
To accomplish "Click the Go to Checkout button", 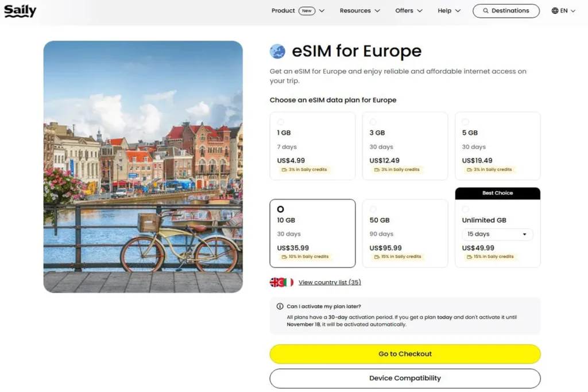I will pyautogui.click(x=405, y=354).
